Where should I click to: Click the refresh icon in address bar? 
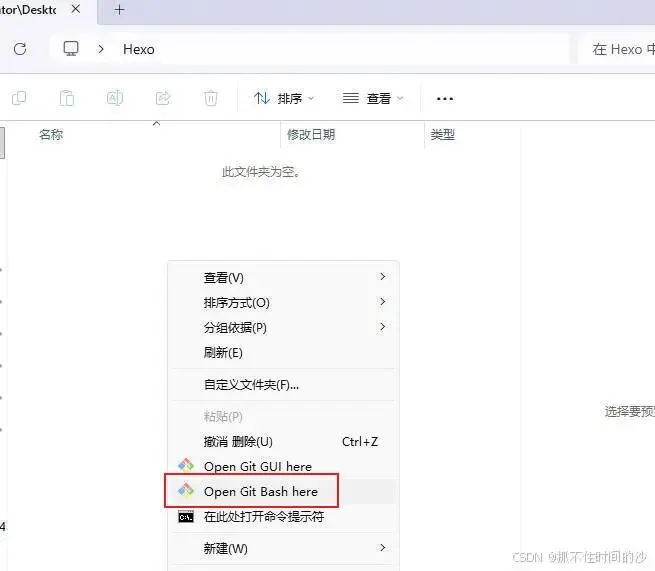click(x=20, y=49)
